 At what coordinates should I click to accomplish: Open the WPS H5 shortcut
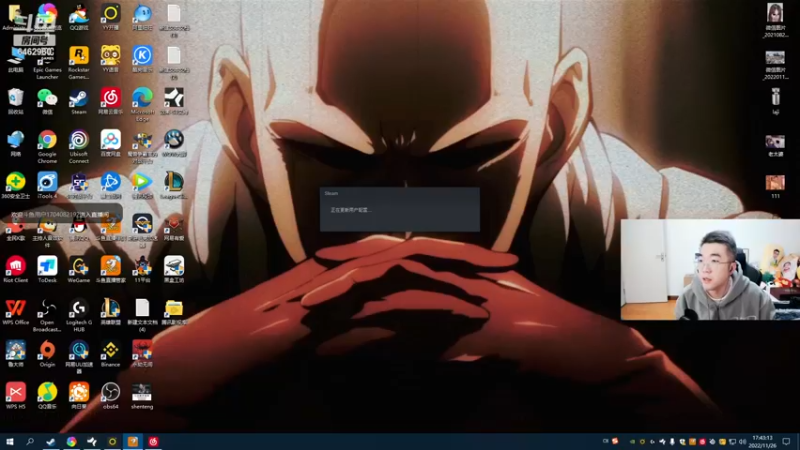(15, 396)
